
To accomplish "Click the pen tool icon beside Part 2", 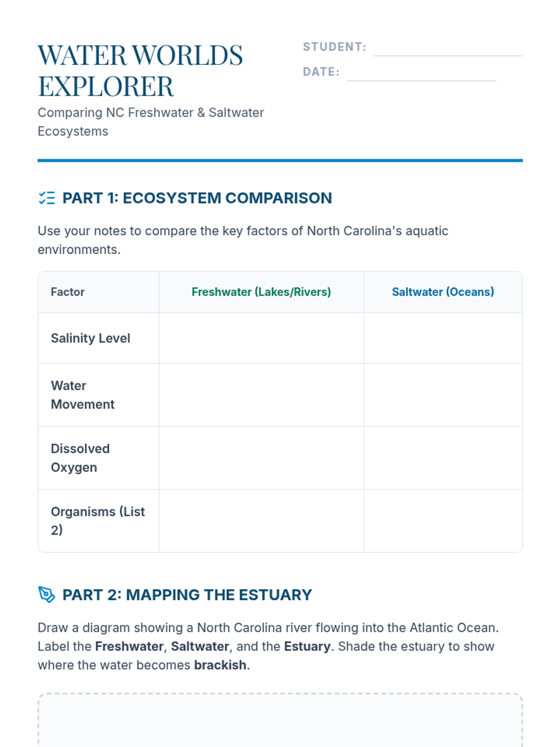I will click(47, 594).
